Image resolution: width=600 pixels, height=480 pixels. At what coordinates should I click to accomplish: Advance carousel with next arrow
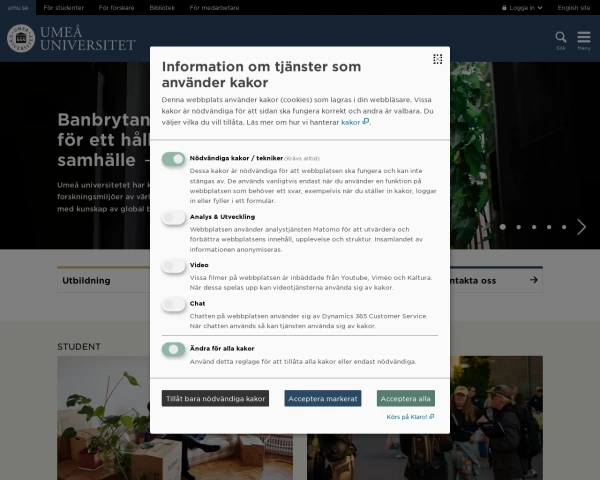click(x=581, y=227)
